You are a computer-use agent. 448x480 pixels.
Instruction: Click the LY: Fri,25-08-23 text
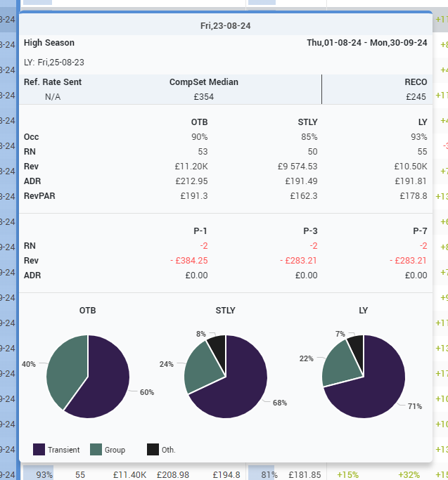click(x=54, y=63)
